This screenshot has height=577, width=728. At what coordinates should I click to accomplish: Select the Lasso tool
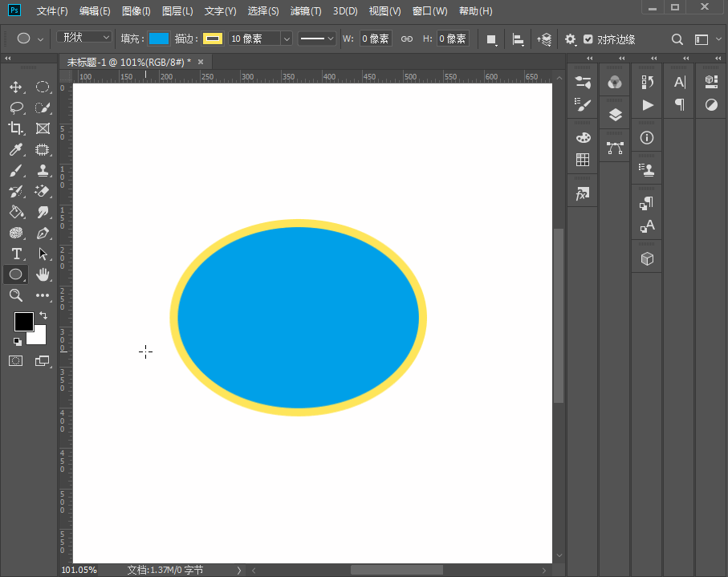point(16,108)
